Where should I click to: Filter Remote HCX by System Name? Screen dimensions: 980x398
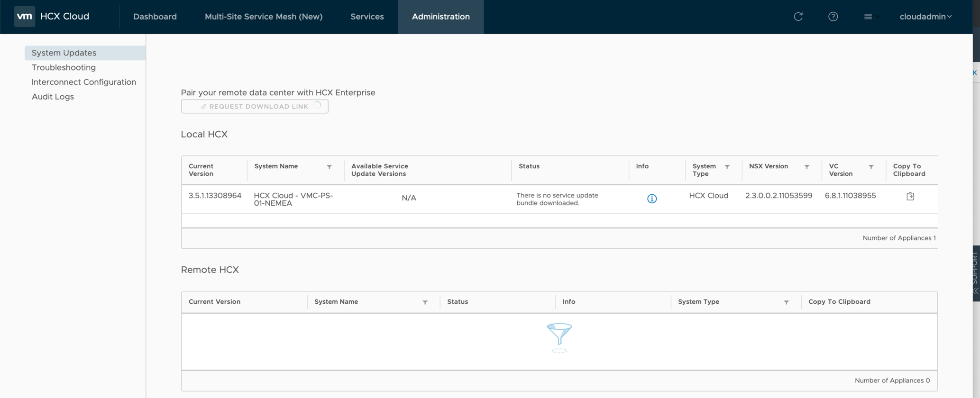[425, 302]
